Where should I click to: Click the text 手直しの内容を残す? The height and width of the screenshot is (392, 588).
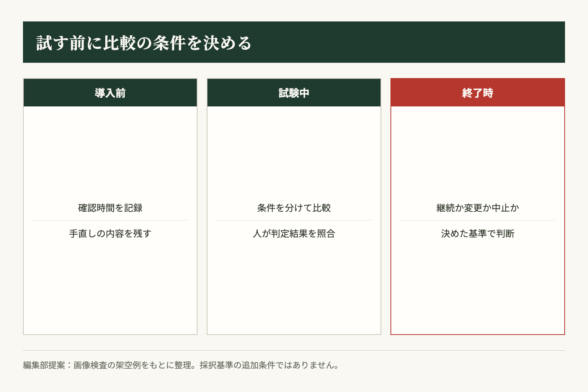click(x=110, y=234)
